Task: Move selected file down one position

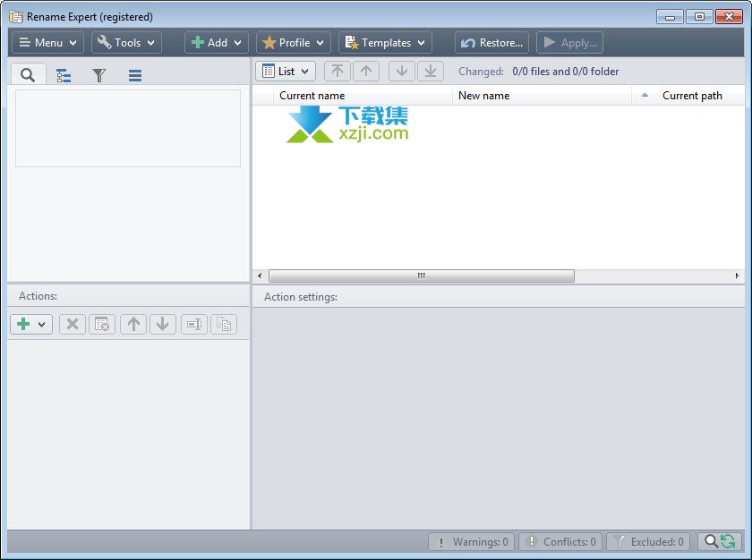Action: tap(402, 72)
